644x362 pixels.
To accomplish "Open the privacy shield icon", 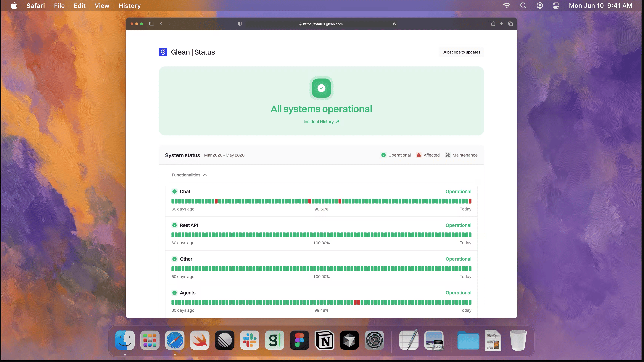I will pos(240,24).
